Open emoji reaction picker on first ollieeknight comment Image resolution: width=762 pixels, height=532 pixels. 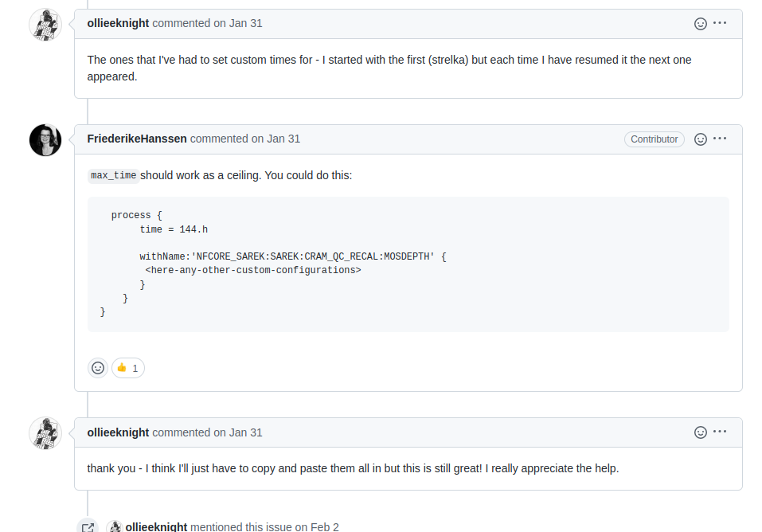[700, 23]
